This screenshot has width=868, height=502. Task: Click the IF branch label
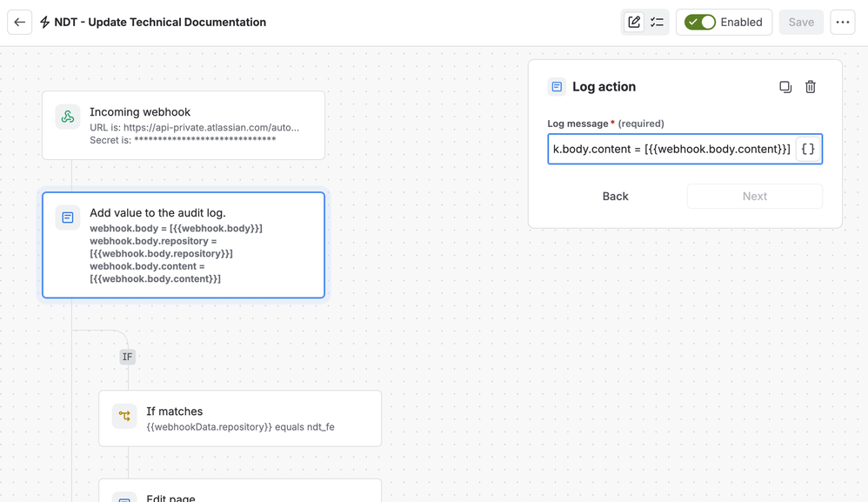(127, 357)
